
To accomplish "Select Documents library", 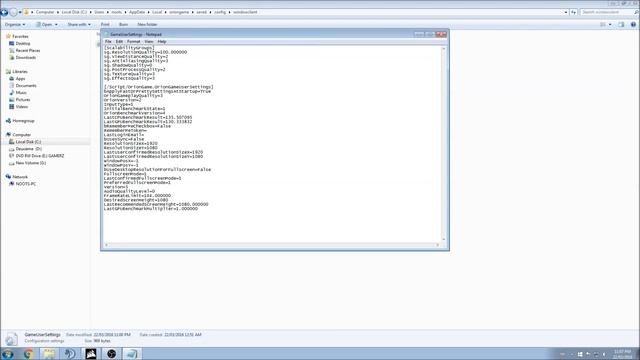I will 26,86.
